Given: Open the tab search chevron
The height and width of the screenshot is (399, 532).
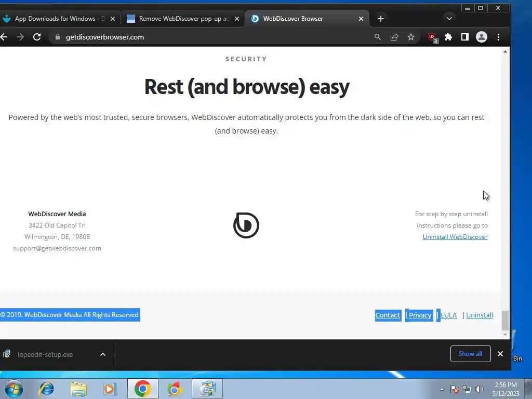Looking at the screenshot, I should coord(449,19).
